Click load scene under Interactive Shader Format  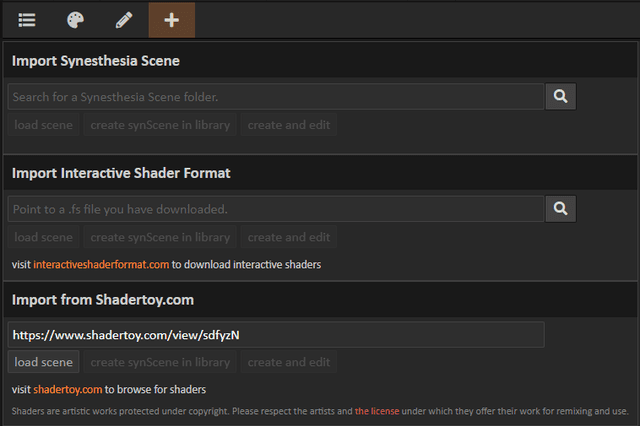pyautogui.click(x=44, y=237)
